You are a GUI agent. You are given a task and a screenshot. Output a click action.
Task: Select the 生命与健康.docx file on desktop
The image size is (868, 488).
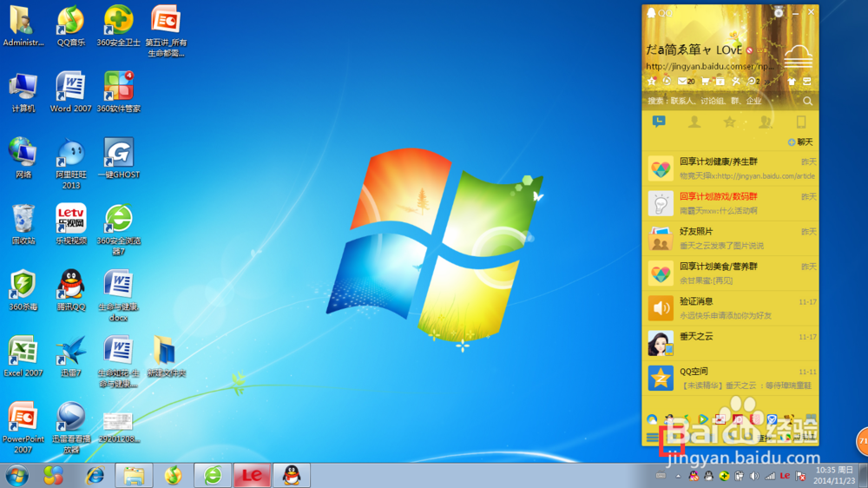coord(118,295)
